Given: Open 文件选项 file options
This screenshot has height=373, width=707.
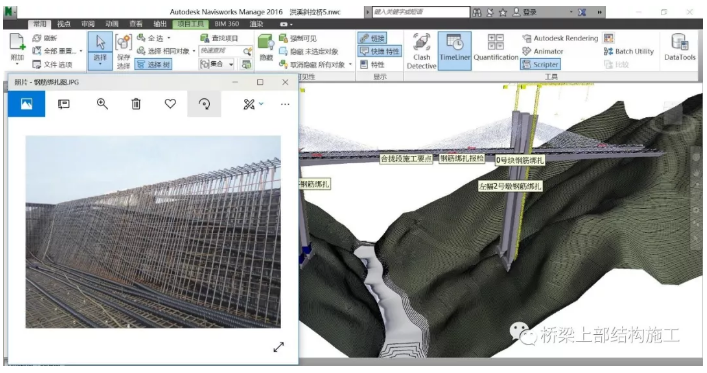Looking at the screenshot, I should [52, 64].
